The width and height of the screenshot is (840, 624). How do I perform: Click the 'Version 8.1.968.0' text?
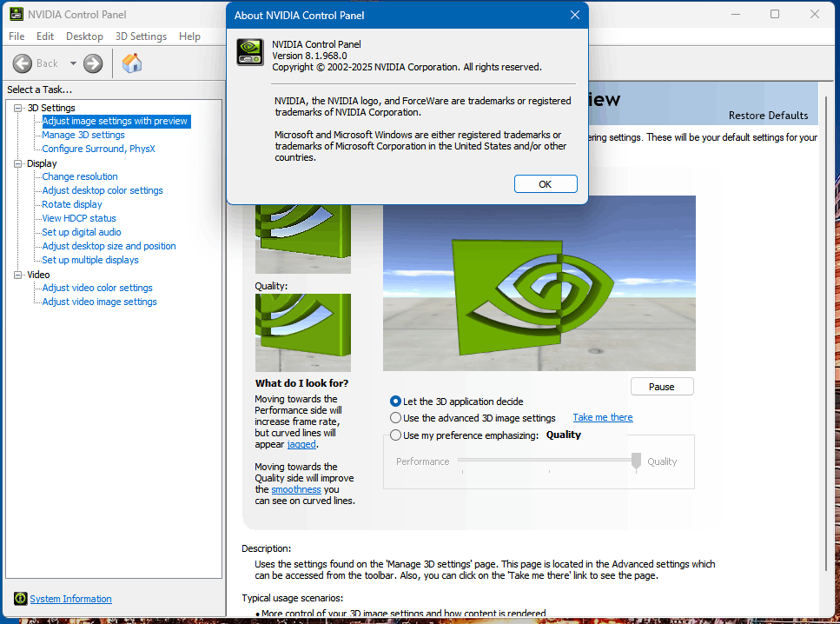click(x=309, y=56)
